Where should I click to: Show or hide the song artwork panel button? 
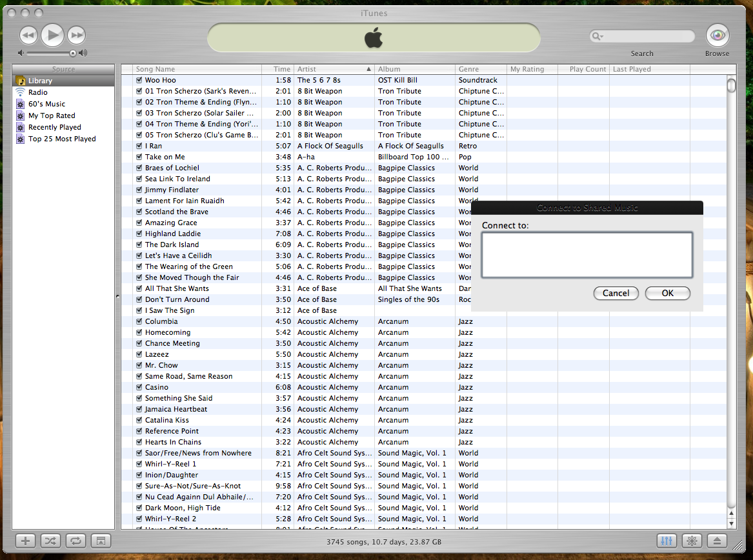click(x=101, y=541)
